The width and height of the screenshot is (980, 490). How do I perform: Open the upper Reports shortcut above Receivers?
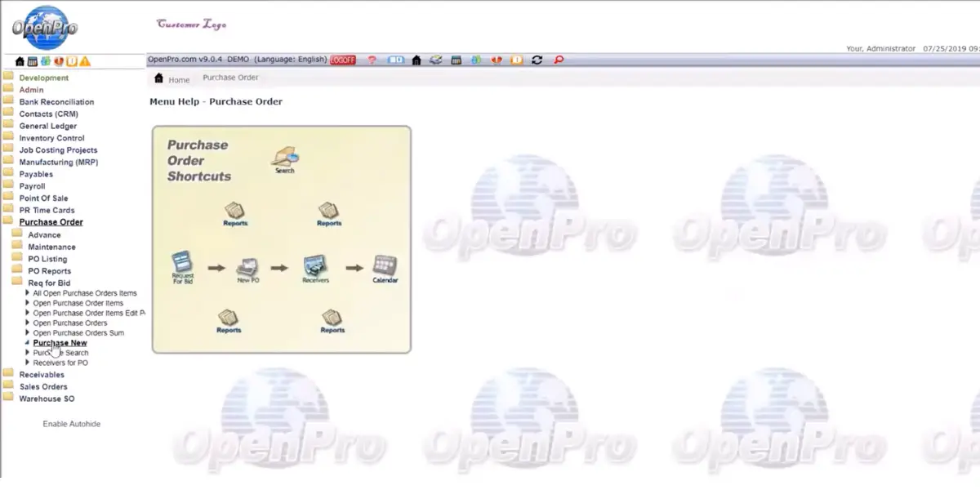pyautogui.click(x=329, y=215)
